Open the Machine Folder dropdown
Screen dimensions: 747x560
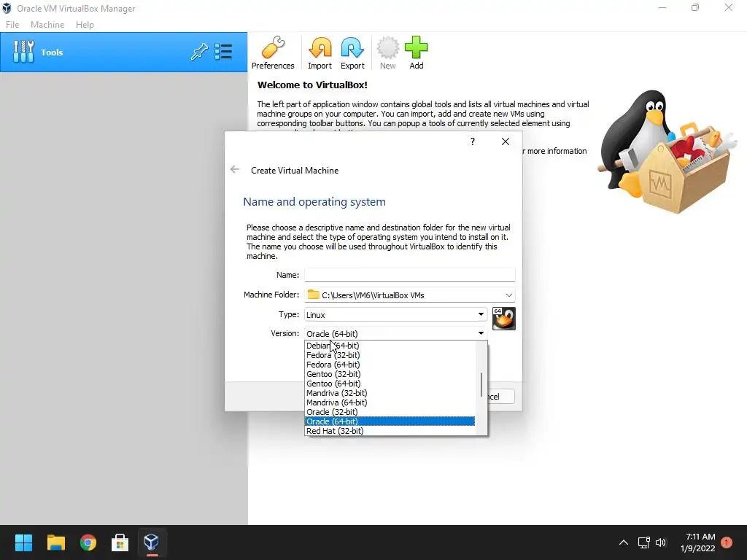pos(410,295)
